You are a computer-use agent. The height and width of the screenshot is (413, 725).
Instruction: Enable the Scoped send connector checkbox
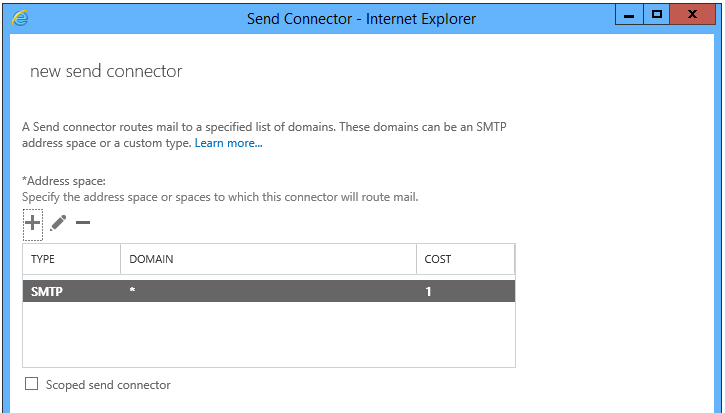pyautogui.click(x=31, y=383)
